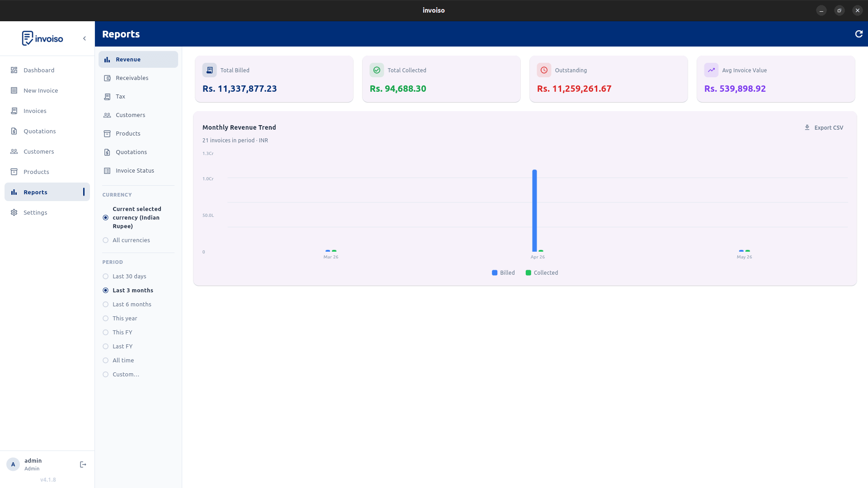Screen dimensions: 868x488
Task: Click the Collected legend label
Action: (546, 273)
